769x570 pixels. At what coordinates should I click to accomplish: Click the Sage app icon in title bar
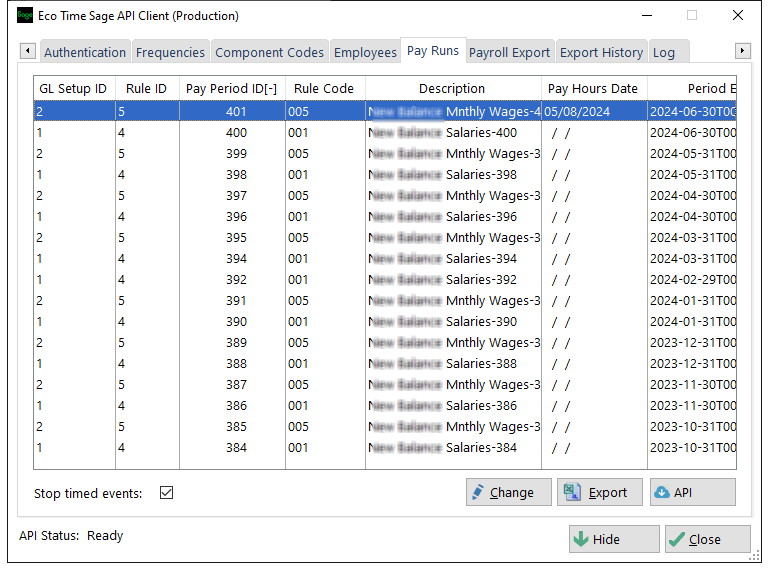point(25,15)
